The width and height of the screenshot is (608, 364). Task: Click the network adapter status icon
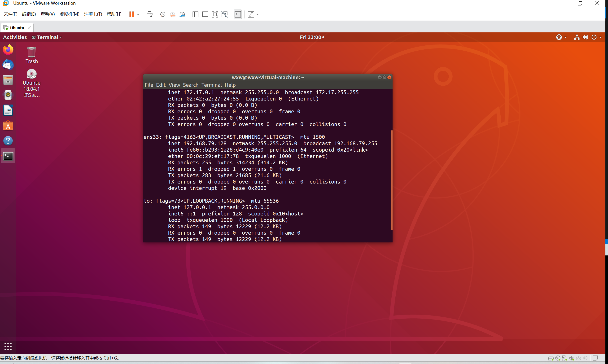pyautogui.click(x=564, y=358)
